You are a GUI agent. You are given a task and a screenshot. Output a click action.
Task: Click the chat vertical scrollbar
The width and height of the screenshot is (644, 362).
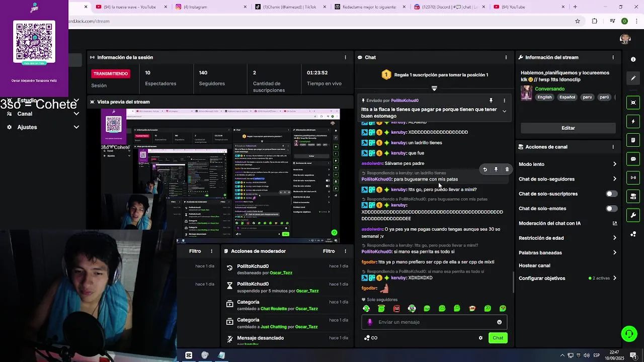513,282
